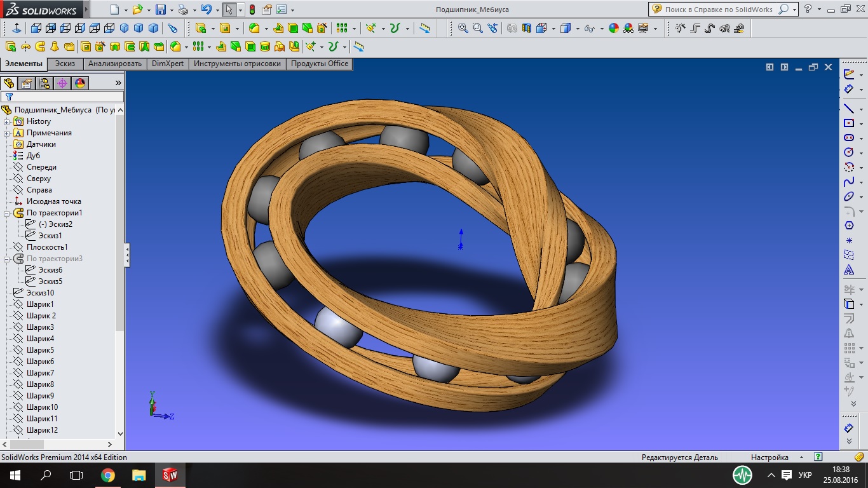The image size is (868, 488).
Task: Open Chrome from the taskbar
Action: point(108,475)
